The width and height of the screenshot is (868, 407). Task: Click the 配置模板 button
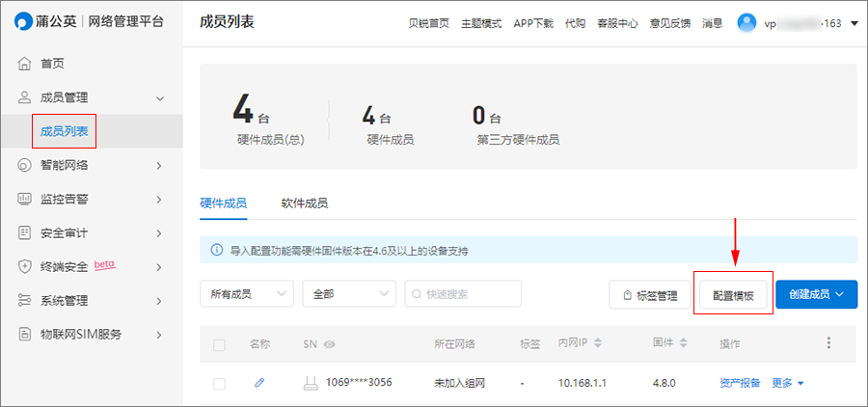732,294
